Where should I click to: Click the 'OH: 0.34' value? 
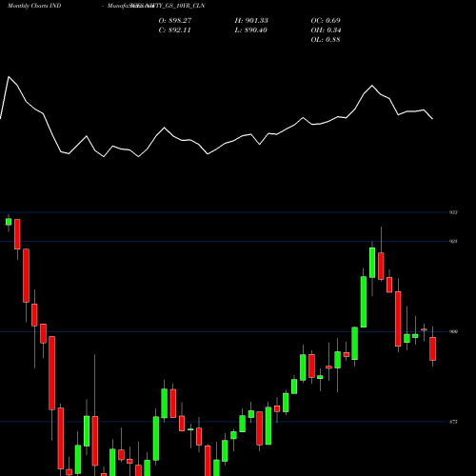pyautogui.click(x=326, y=30)
